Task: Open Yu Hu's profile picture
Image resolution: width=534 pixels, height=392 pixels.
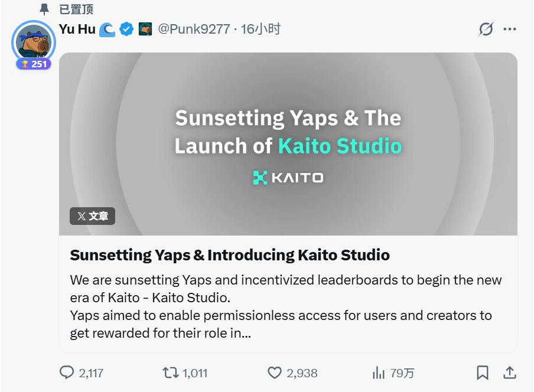Action: pyautogui.click(x=33, y=40)
